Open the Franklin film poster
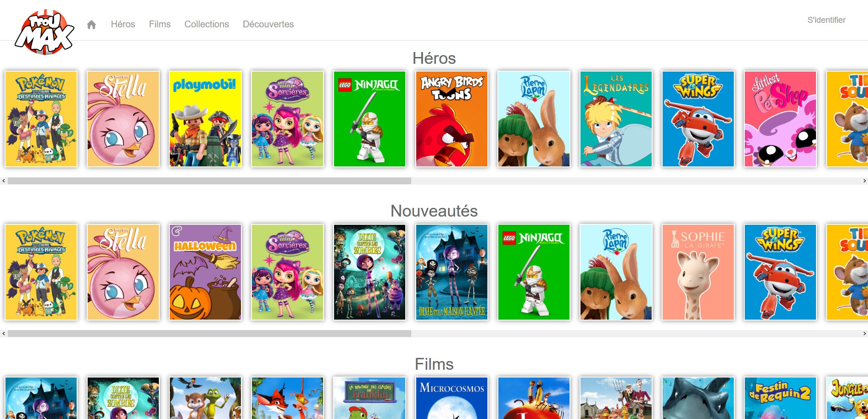Screen dimensions: 868x419 coord(370,398)
